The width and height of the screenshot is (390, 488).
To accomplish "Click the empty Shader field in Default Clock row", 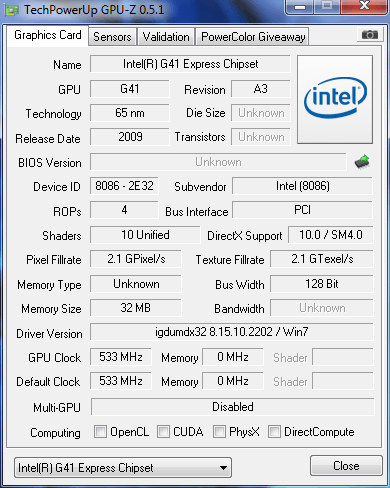I will pyautogui.click(x=343, y=381).
